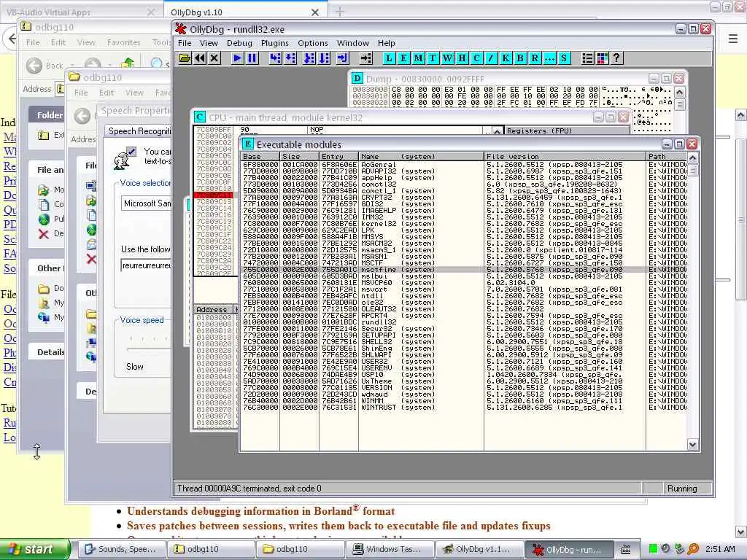Click the Executable modules scrollbar down arrow

click(x=693, y=444)
